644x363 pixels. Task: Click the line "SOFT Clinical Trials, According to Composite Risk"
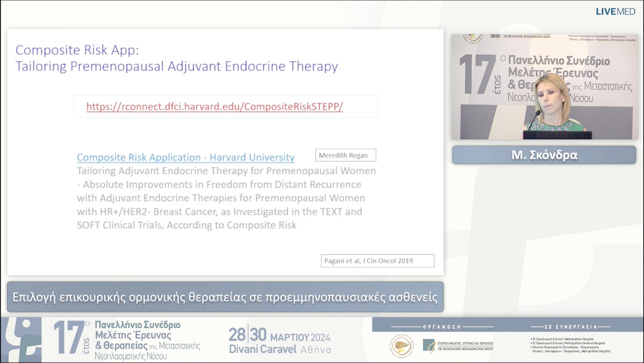click(187, 225)
